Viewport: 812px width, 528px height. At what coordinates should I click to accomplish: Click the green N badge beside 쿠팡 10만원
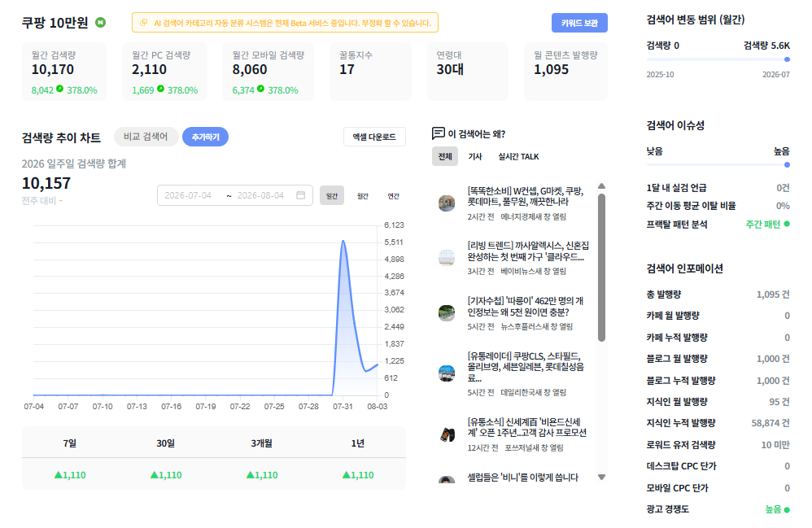point(100,22)
